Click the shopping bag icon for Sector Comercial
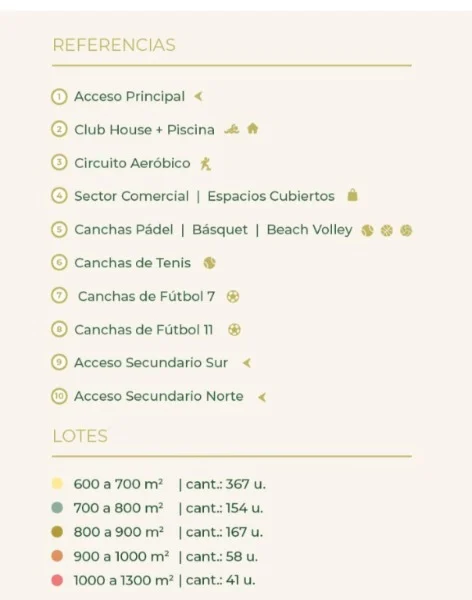472x600 pixels. point(352,195)
